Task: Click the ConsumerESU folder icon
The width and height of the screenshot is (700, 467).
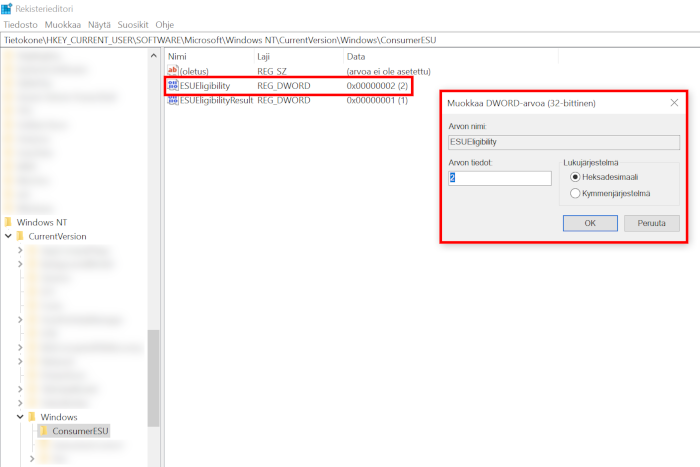Action: [44, 431]
